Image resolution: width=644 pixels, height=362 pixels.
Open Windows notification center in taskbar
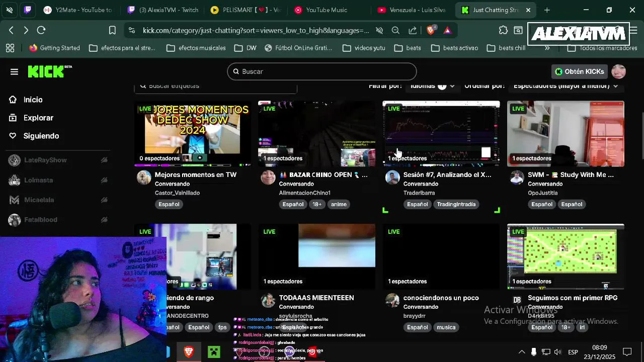[x=627, y=352]
